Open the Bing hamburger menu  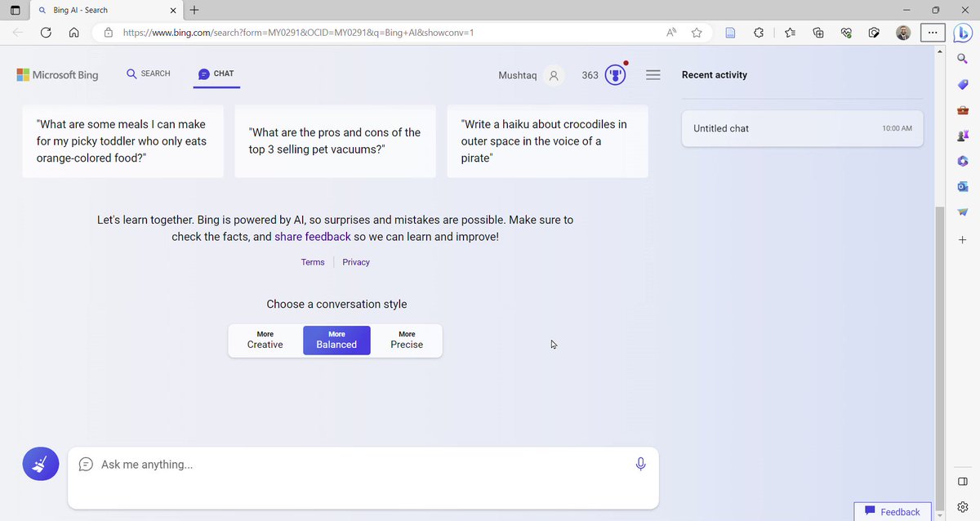pyautogui.click(x=653, y=75)
